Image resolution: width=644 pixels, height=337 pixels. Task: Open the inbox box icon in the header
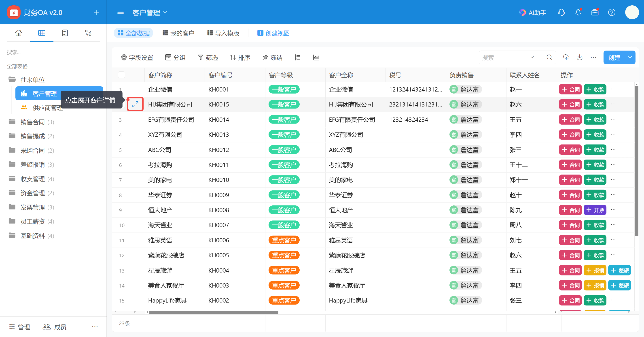pos(595,12)
